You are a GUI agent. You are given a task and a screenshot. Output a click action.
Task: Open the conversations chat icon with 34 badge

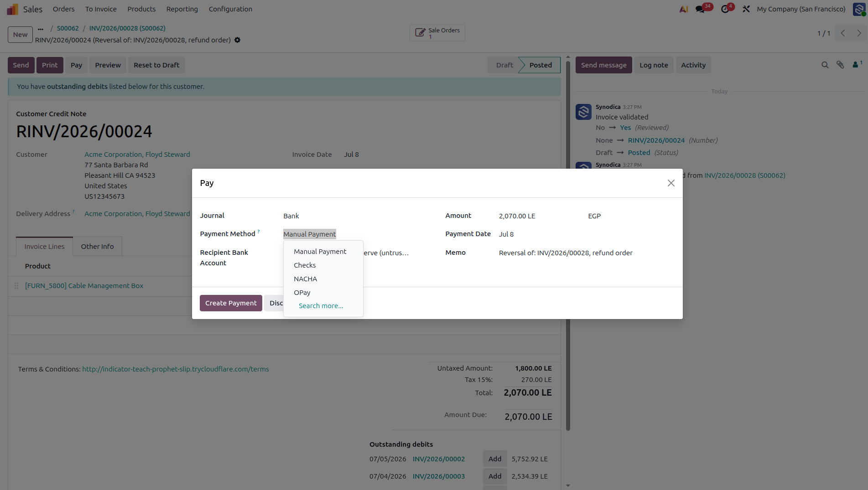(700, 9)
